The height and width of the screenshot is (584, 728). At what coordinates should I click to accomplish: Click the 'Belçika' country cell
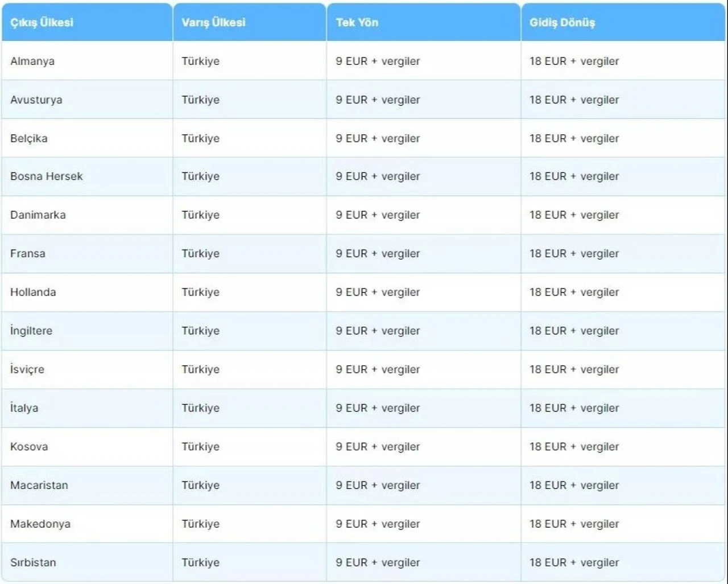point(29,138)
